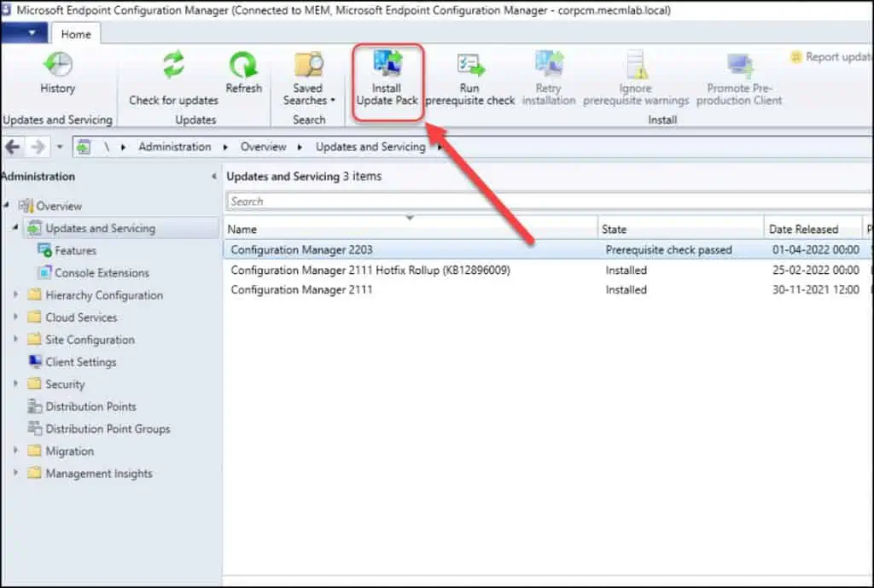
Task: Click the Refresh ribbon icon
Action: pyautogui.click(x=243, y=65)
